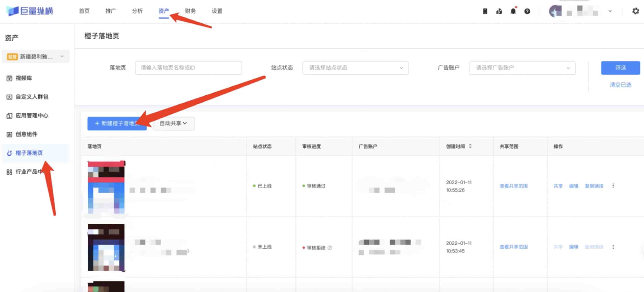Open 视频库 in the sidebar
This screenshot has width=644, height=292.
(24, 78)
